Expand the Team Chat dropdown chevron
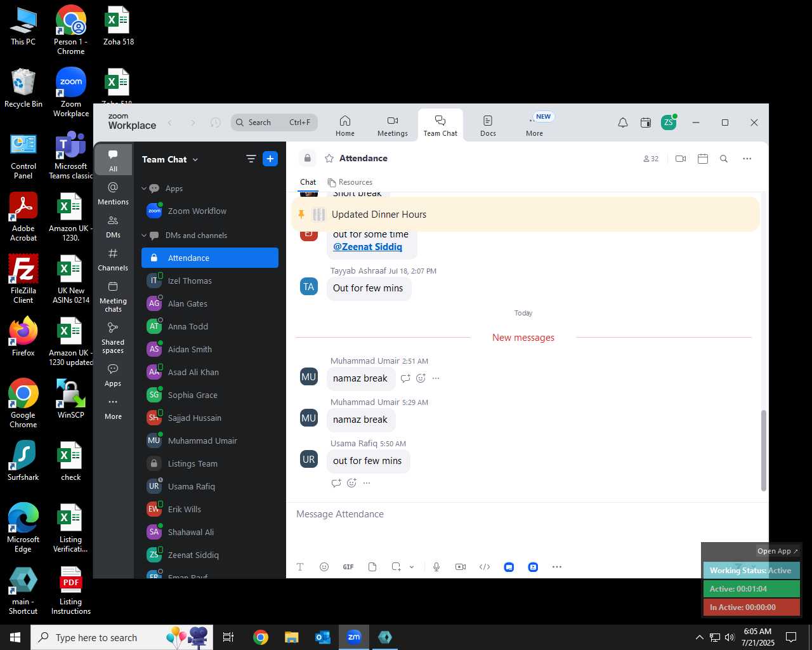This screenshot has height=650, width=812. point(195,160)
